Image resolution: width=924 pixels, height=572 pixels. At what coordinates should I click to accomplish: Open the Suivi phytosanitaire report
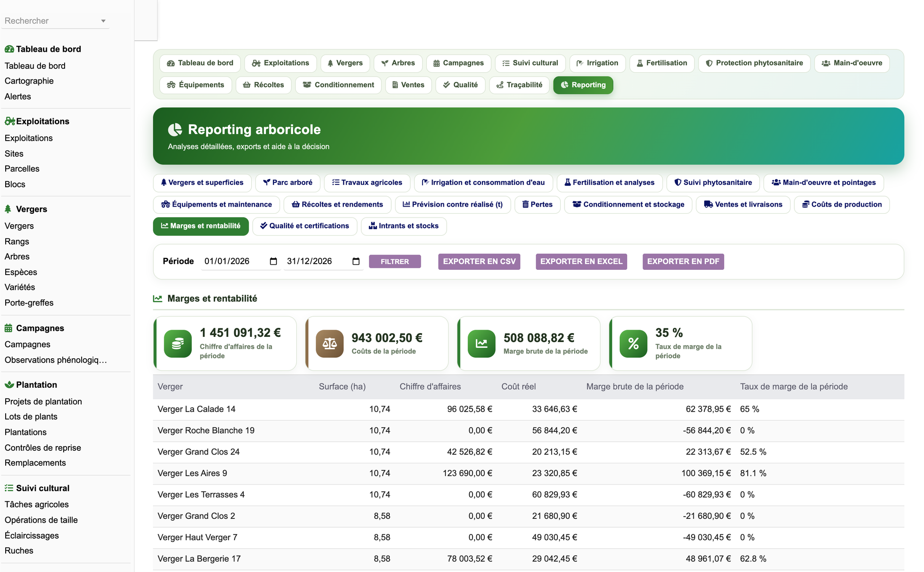713,183
